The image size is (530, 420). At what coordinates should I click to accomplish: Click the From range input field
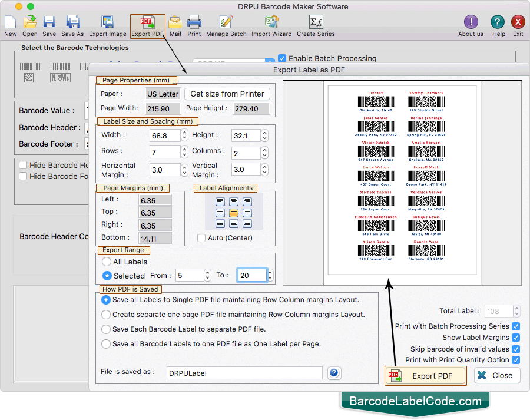[190, 275]
